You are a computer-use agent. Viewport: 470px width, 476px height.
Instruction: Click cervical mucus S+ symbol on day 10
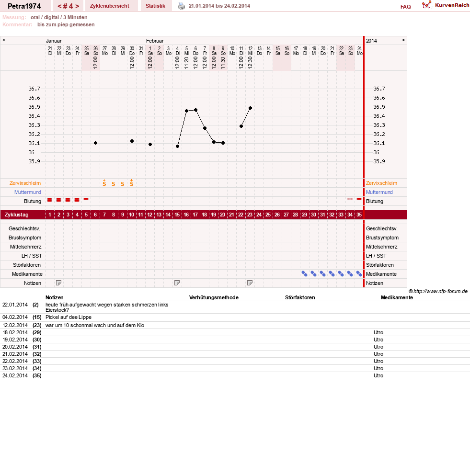[132, 183]
